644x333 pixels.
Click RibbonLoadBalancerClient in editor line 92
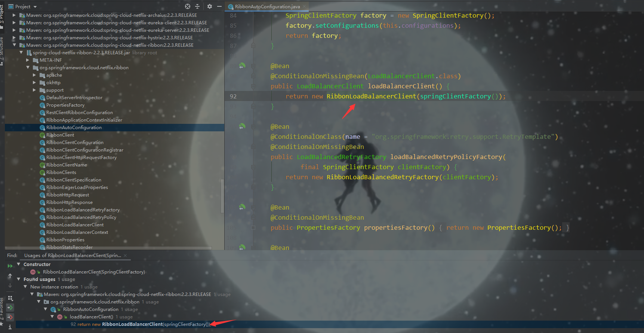(371, 96)
